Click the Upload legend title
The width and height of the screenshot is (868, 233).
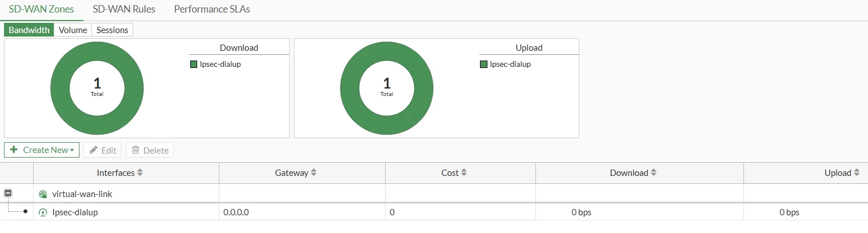(529, 48)
